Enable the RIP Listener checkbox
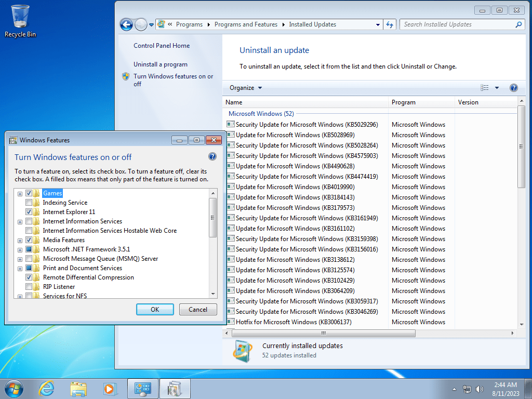The width and height of the screenshot is (532, 399). pos(29,287)
